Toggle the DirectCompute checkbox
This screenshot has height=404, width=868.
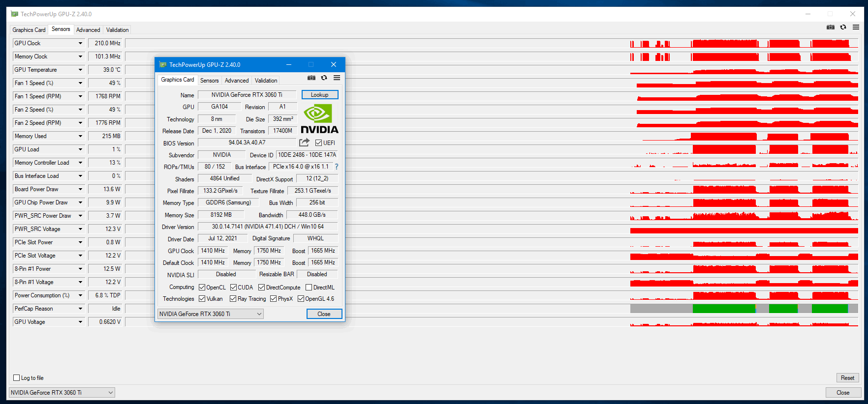261,288
